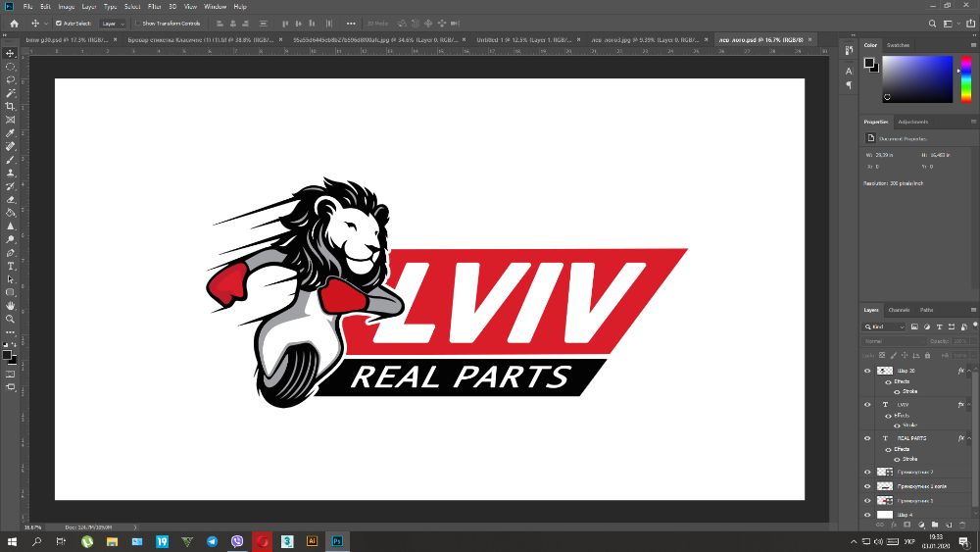Select the Zoom tool

[x=10, y=319]
